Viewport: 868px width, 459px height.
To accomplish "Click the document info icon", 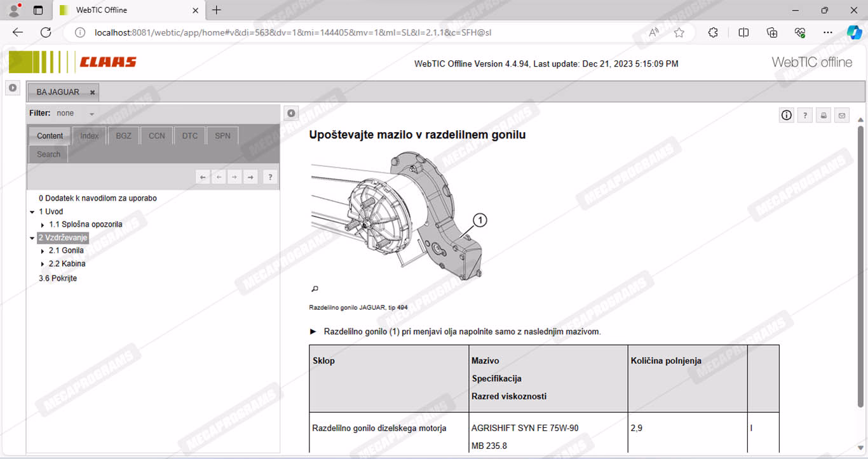I will tap(787, 115).
